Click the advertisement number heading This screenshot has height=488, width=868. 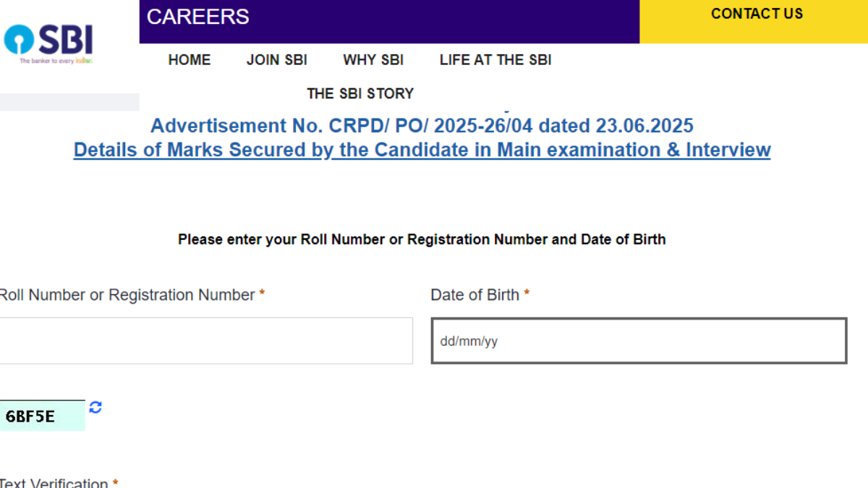pyautogui.click(x=422, y=125)
